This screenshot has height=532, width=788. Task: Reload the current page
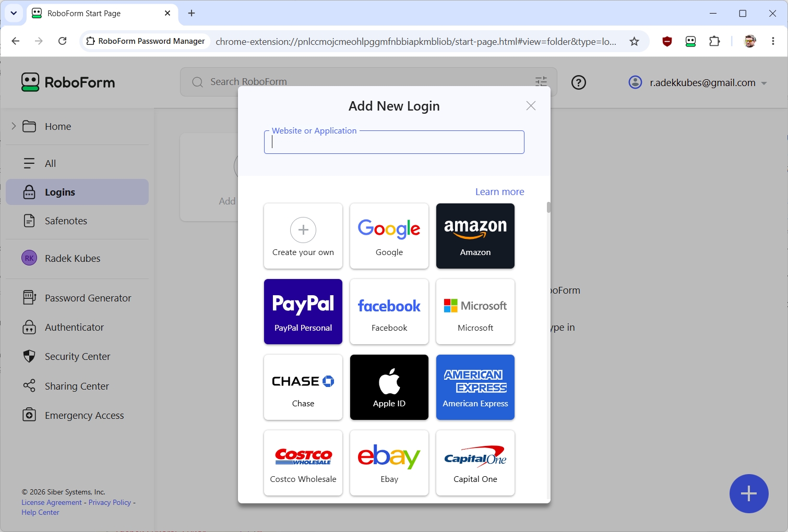pyautogui.click(x=63, y=41)
